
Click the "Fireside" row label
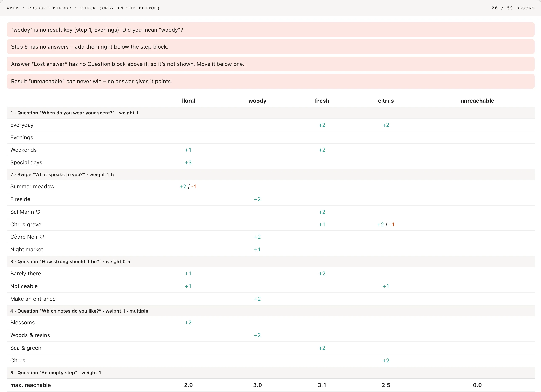coord(20,199)
